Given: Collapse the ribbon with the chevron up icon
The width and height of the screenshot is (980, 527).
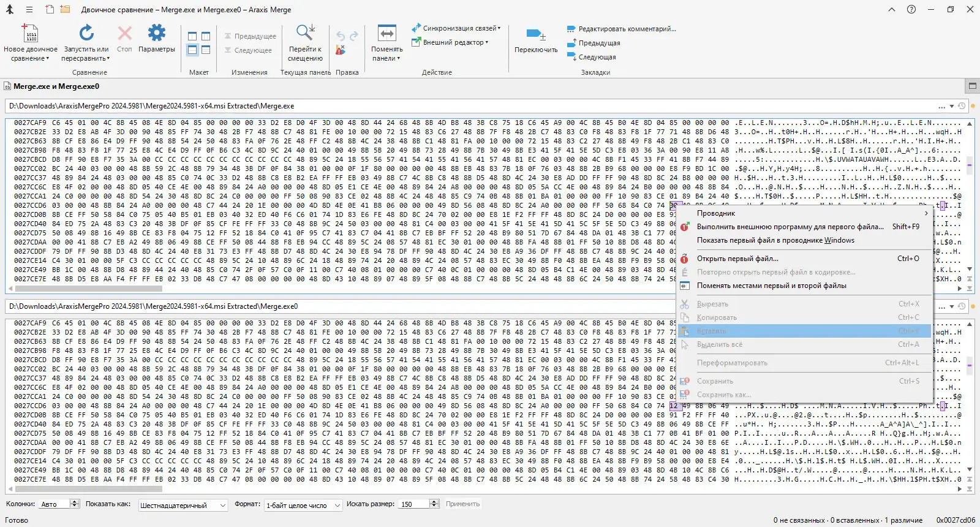Looking at the screenshot, I should coord(892,9).
